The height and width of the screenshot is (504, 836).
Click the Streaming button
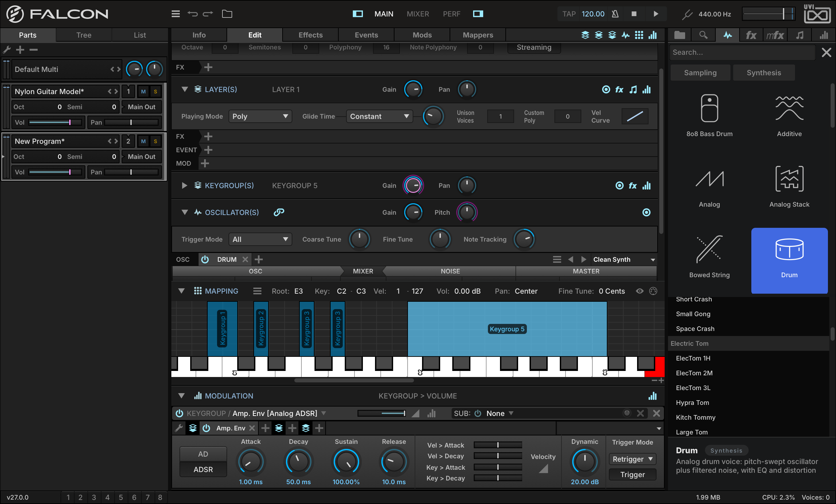pyautogui.click(x=534, y=47)
